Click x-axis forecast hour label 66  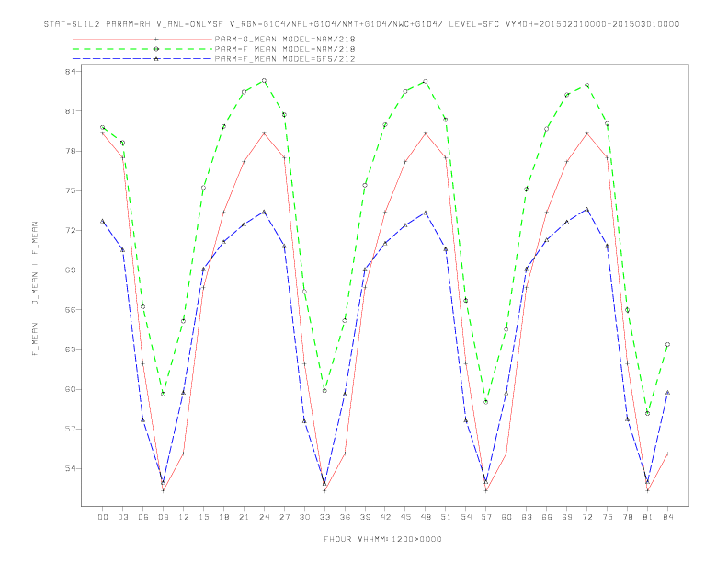[x=547, y=517]
